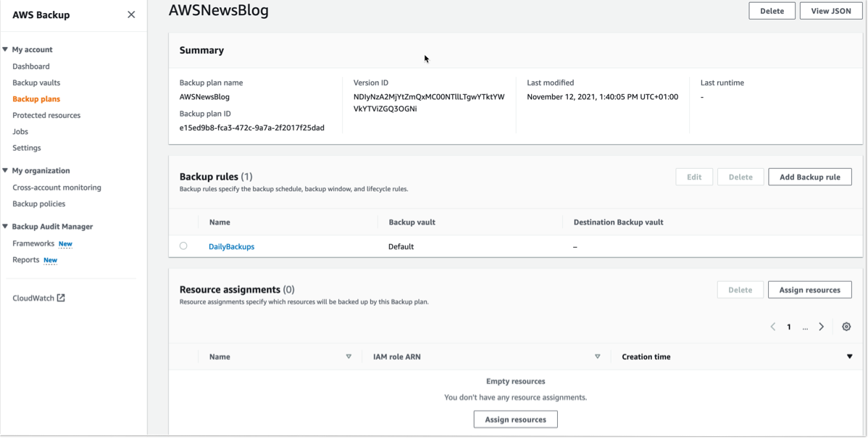The width and height of the screenshot is (868, 439).
Task: Click the Add Backup rule button
Action: (x=809, y=176)
